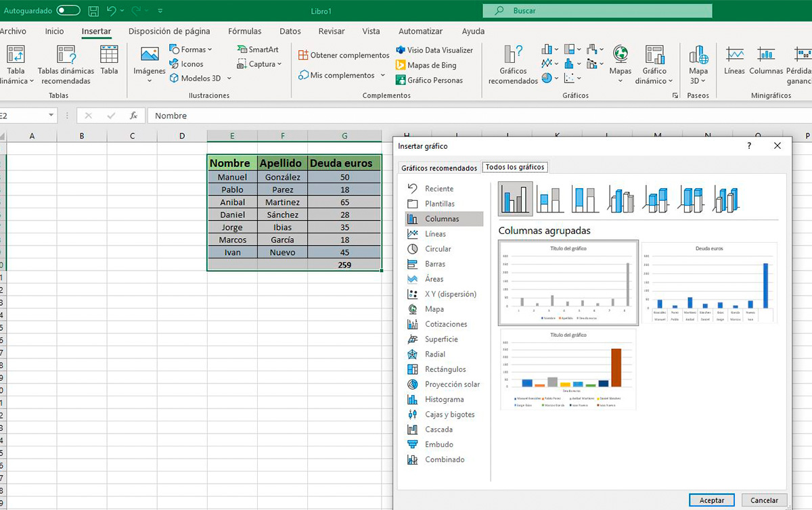Open the Quick Access Toolbar customize arrow
Viewport: 812px width, 510px height.
pos(160,11)
